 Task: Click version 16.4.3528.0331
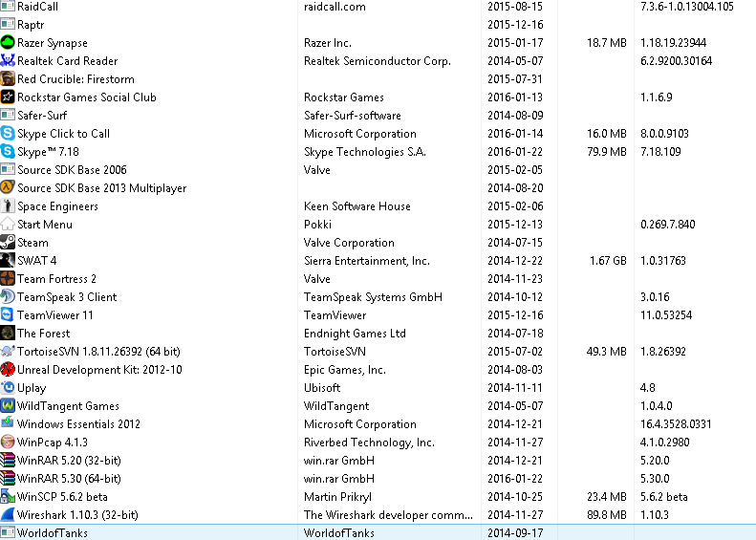point(676,423)
